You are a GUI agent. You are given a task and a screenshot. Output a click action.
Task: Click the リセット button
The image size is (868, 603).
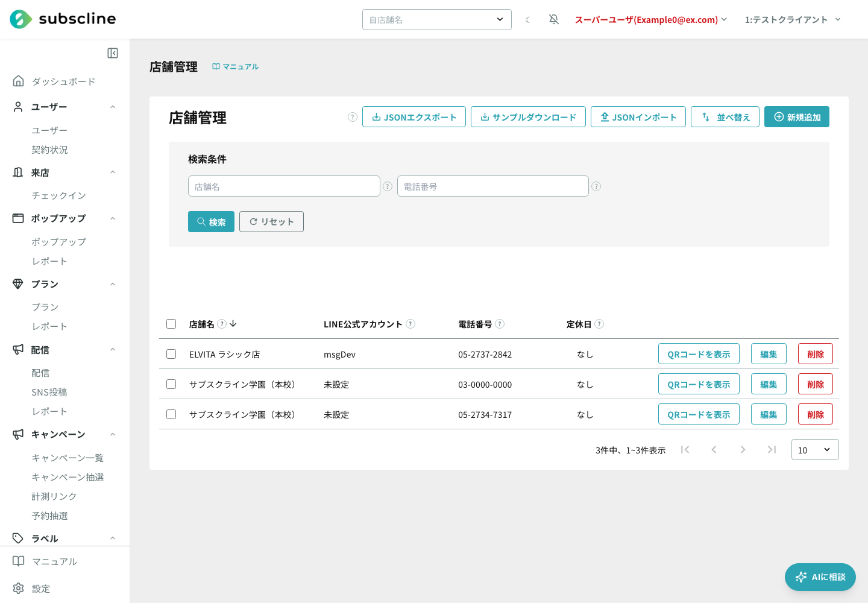pos(271,222)
